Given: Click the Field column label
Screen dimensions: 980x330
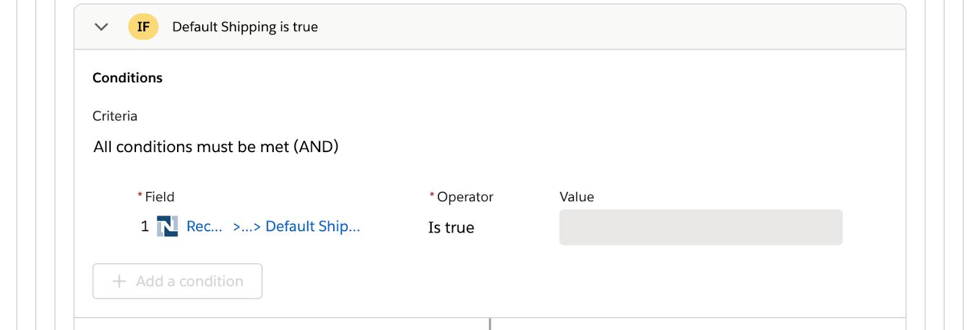Looking at the screenshot, I should tap(159, 197).
